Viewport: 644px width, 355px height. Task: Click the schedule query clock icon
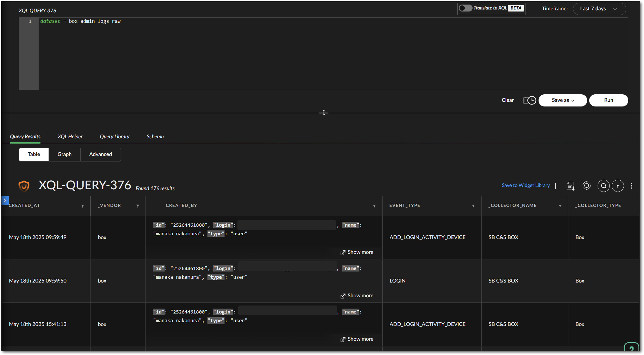529,100
